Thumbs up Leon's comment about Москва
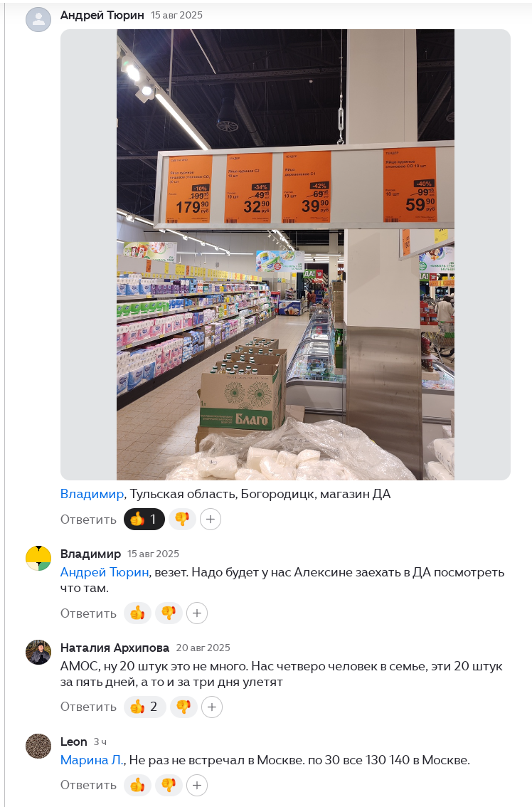This screenshot has width=532, height=807. click(x=137, y=785)
